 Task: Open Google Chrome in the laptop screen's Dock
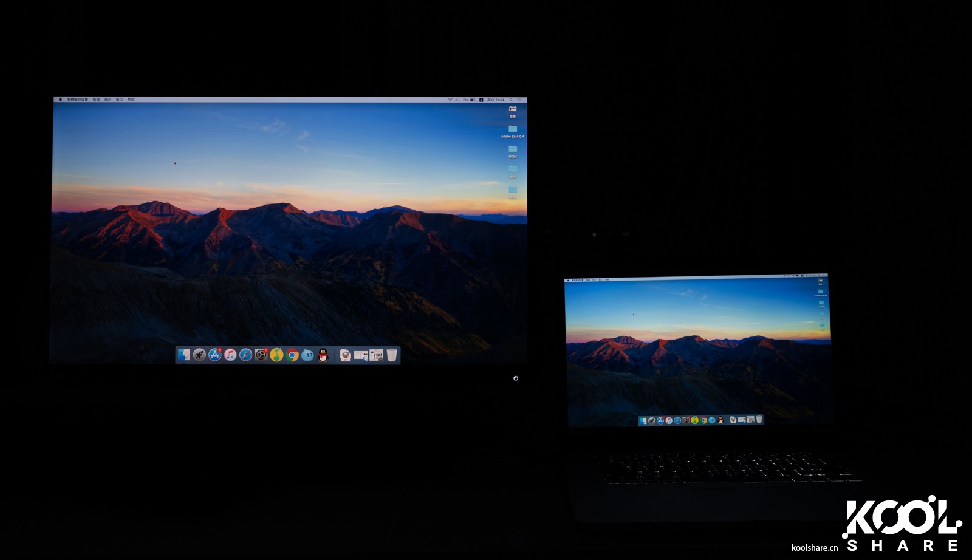click(x=703, y=420)
